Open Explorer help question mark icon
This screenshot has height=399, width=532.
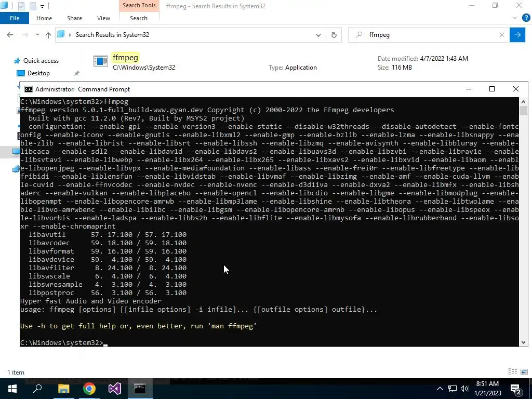tap(526, 18)
